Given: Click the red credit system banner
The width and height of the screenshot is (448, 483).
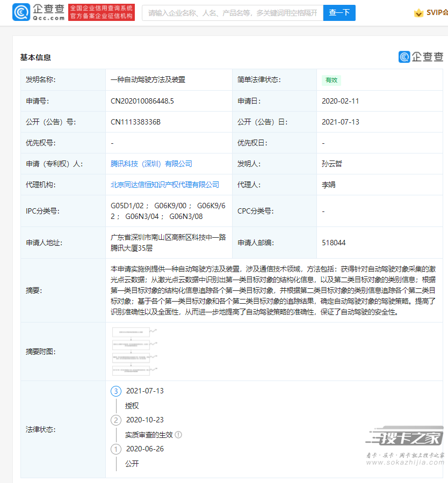Looking at the screenshot, I should [x=102, y=12].
